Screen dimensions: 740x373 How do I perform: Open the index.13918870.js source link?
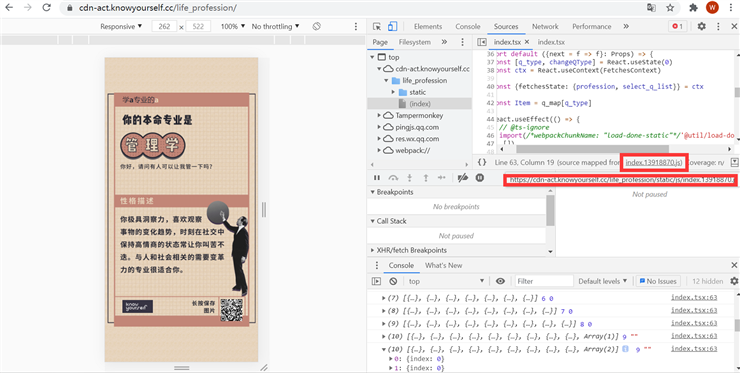[654, 162]
